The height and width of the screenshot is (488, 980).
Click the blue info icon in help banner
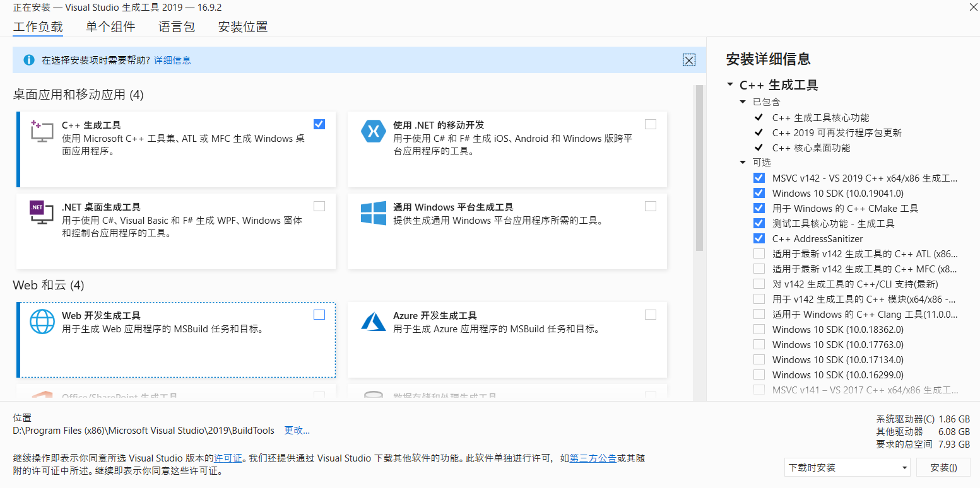pyautogui.click(x=28, y=60)
